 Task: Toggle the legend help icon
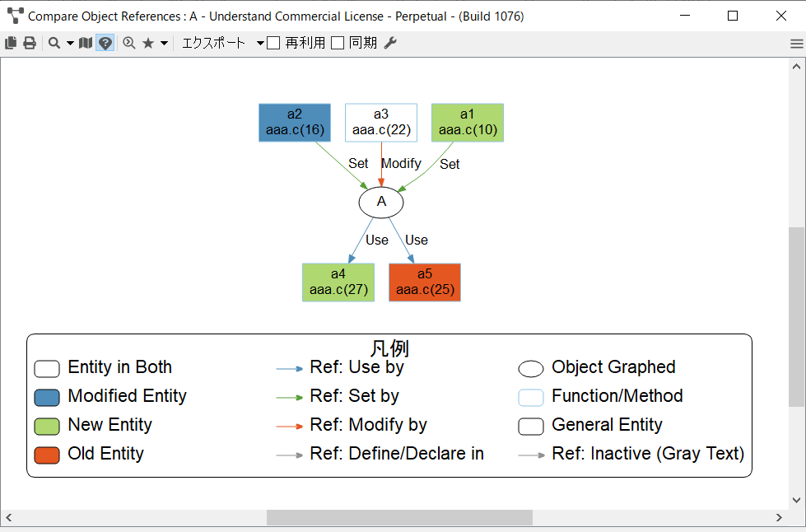(105, 43)
